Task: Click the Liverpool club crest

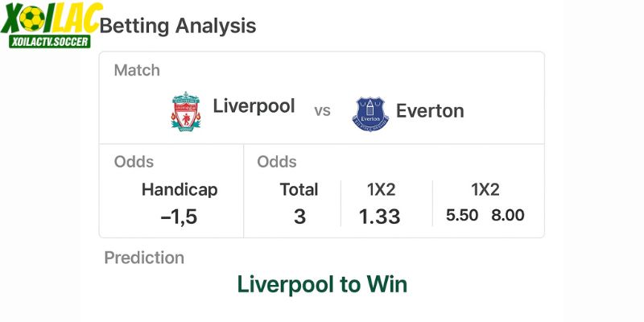Action: click(186, 110)
